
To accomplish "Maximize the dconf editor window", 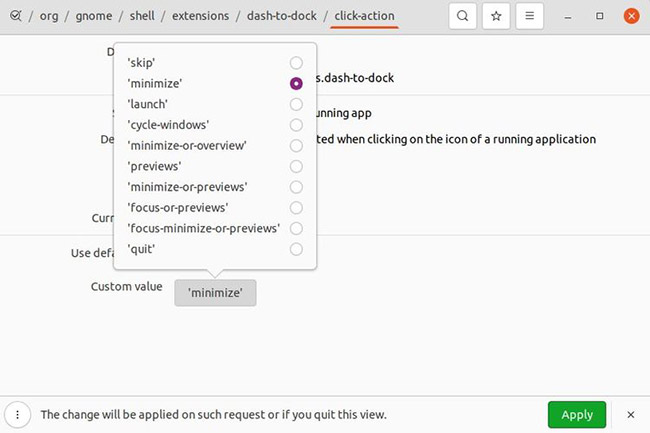I will tap(599, 16).
